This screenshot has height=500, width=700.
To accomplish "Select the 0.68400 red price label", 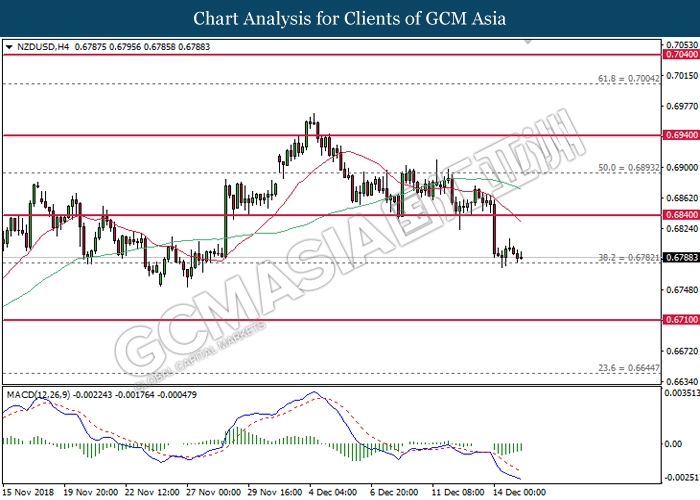I will [x=681, y=215].
